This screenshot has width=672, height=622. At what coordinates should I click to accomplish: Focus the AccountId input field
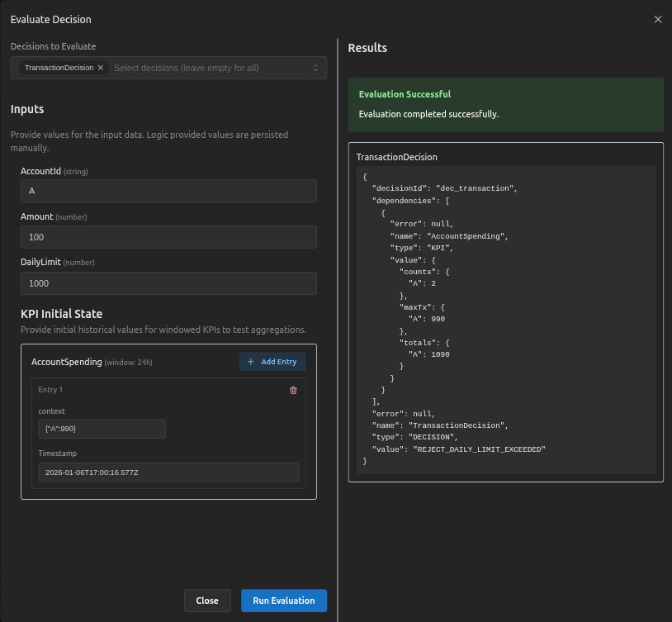168,191
